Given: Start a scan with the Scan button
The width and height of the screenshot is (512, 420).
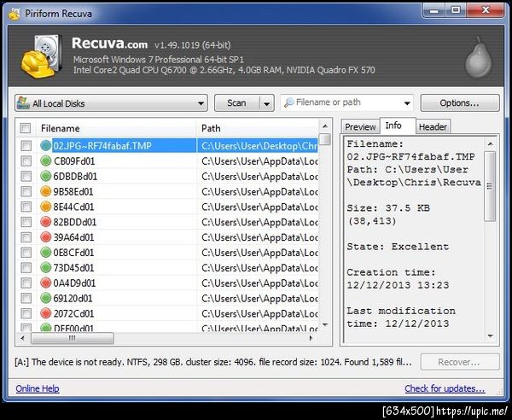Looking at the screenshot, I should (236, 103).
